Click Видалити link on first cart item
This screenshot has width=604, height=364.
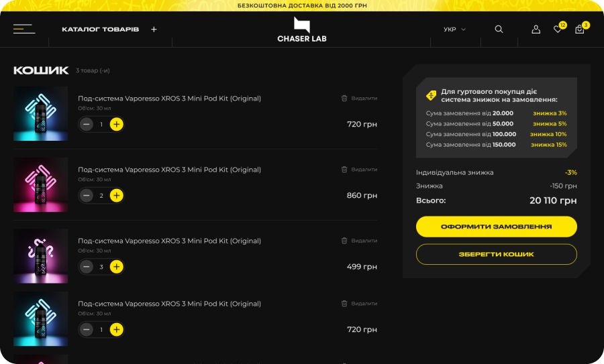(364, 98)
